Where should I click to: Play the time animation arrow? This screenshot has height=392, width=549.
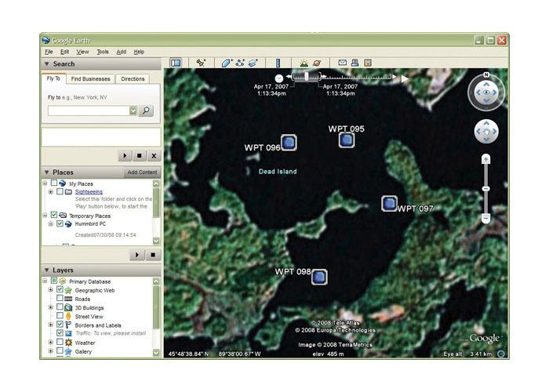coord(405,79)
